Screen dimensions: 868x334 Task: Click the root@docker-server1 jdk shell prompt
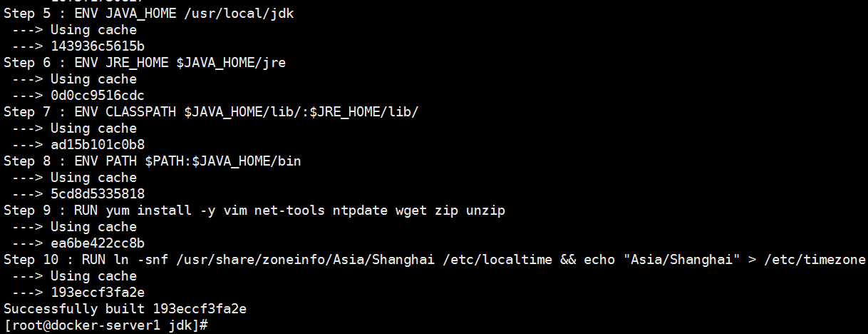105,325
